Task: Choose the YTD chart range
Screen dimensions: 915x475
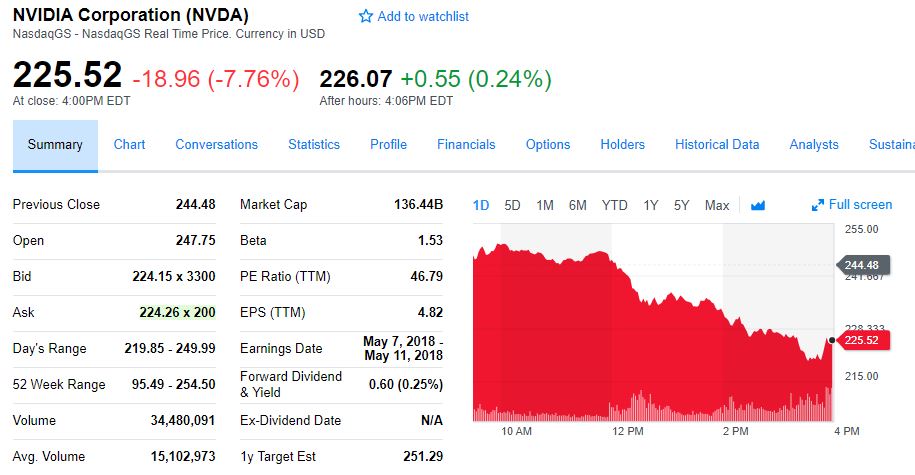Action: pos(614,206)
